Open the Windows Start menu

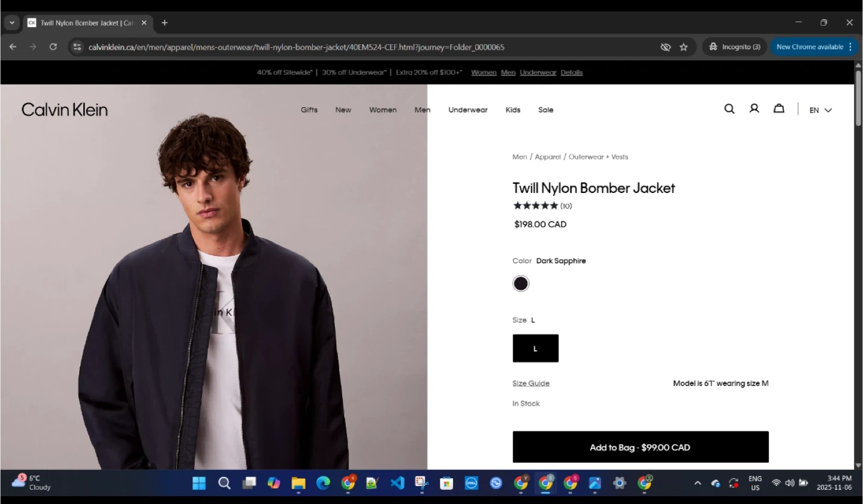[199, 483]
